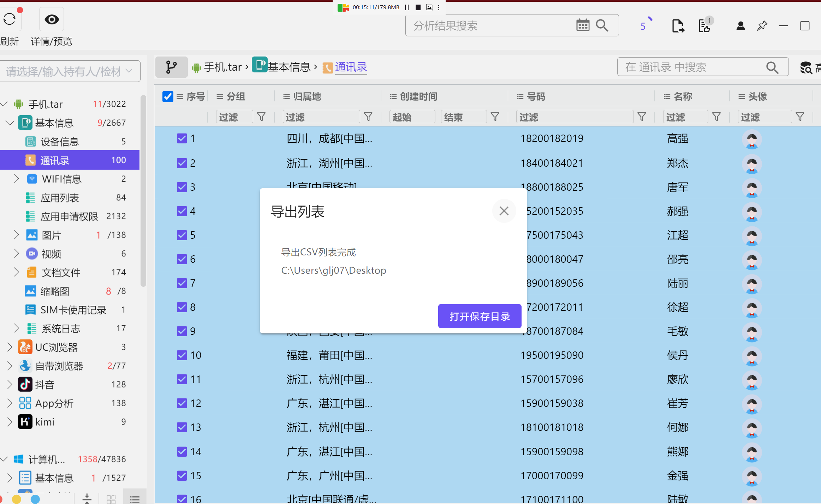Click the calendar icon in the search bar
This screenshot has height=504, width=821.
(583, 25)
